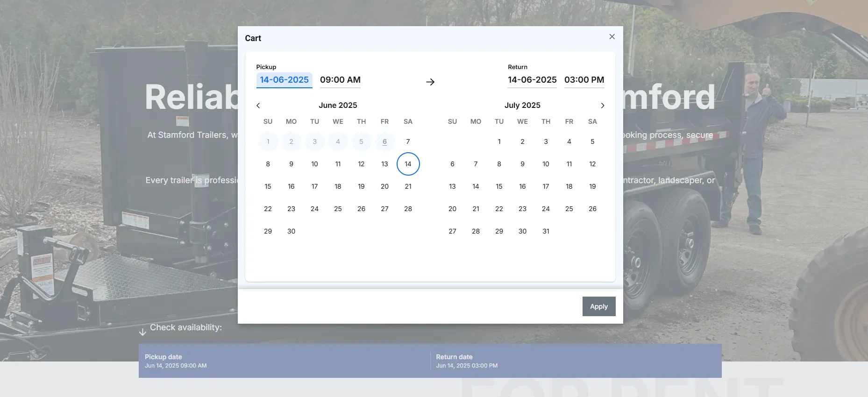Select July 6 in July calendar

pyautogui.click(x=453, y=164)
